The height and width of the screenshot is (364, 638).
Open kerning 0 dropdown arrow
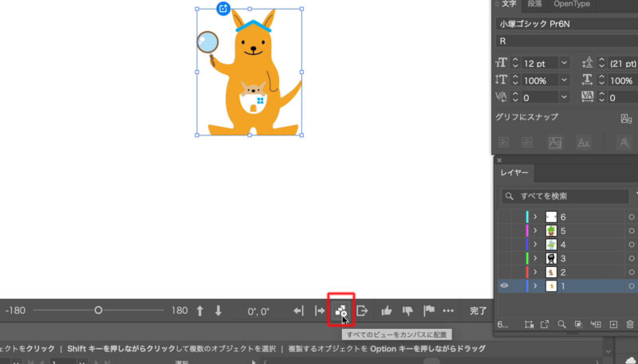click(564, 97)
